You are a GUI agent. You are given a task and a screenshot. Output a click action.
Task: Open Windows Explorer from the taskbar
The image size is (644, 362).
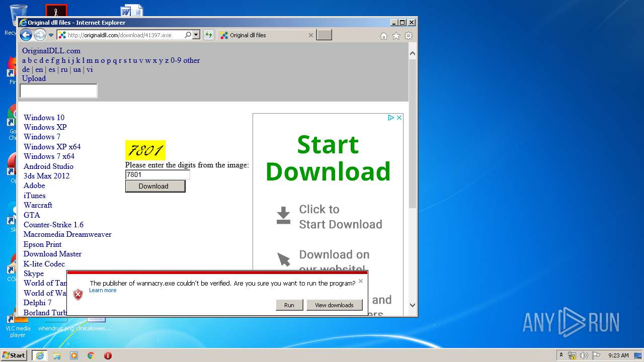click(57, 355)
